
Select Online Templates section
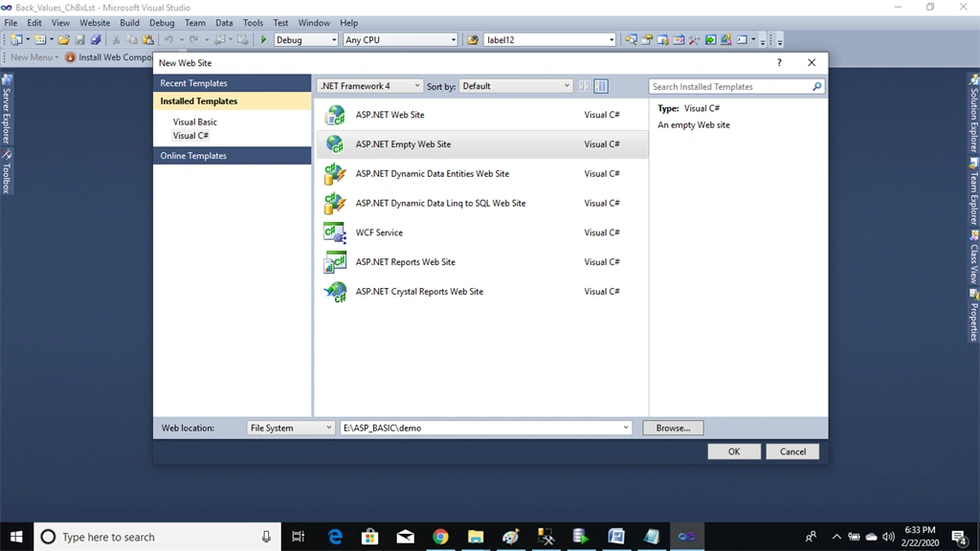[232, 156]
